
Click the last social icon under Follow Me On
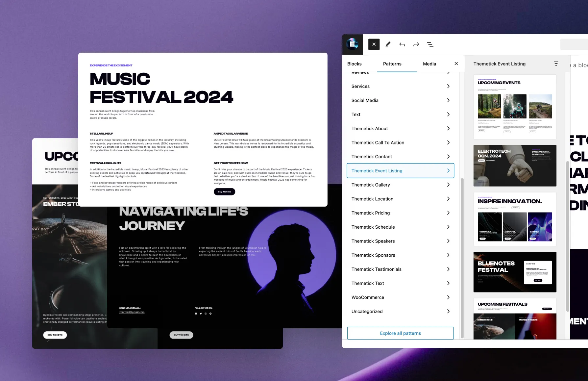pyautogui.click(x=210, y=314)
